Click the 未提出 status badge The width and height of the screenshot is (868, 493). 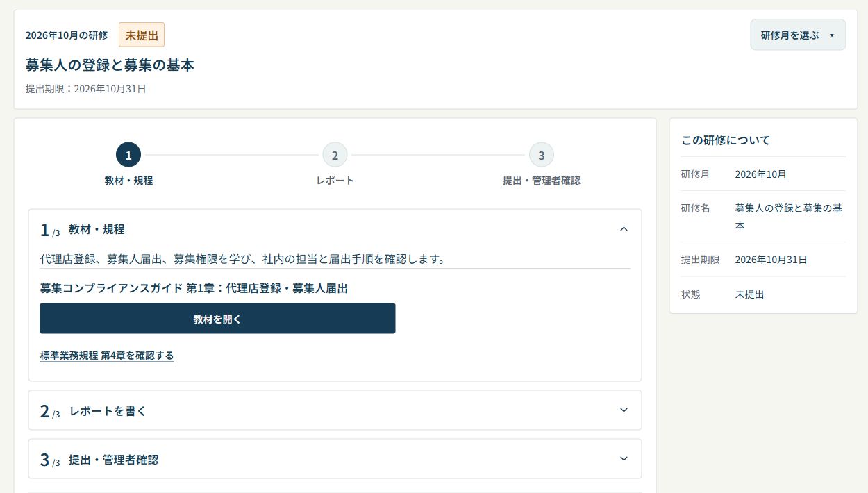coord(142,35)
